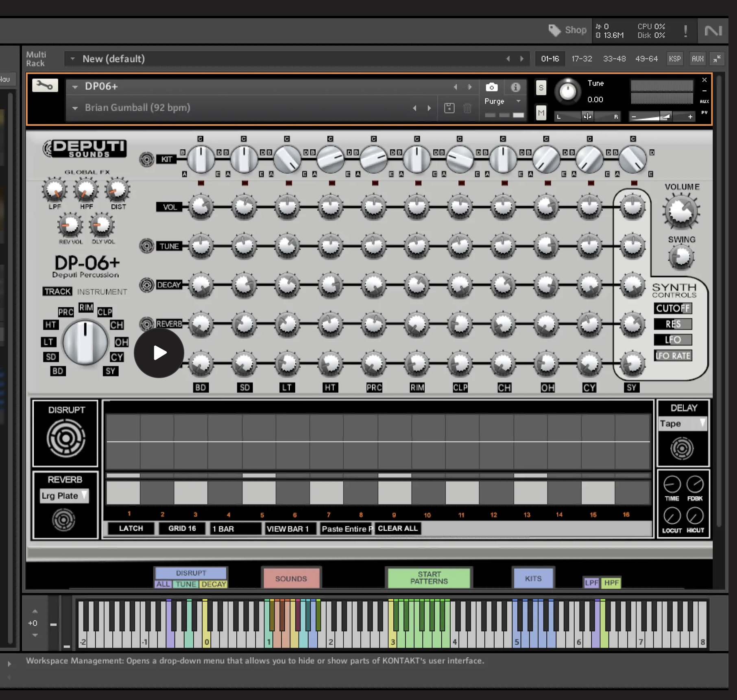
Task: Open the Shop tag icon
Action: coord(554,30)
